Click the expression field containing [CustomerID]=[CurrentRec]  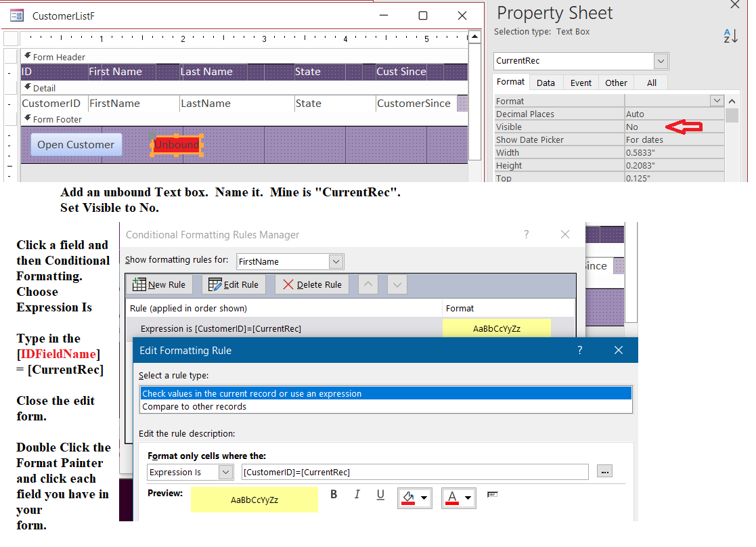[x=414, y=472]
